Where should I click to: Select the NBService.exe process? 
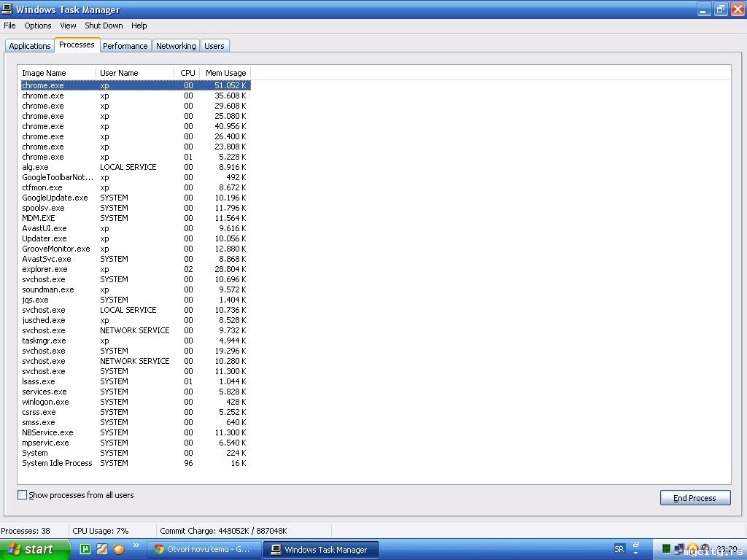135,432
